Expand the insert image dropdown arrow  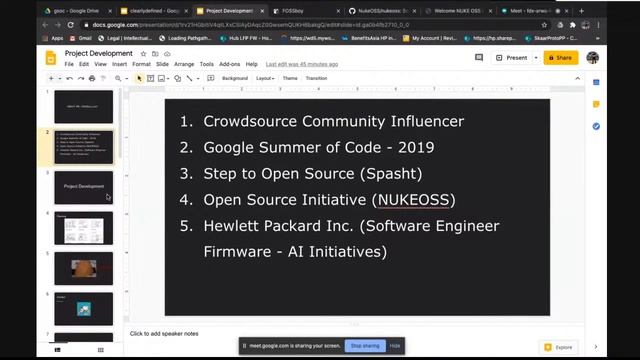tap(168, 79)
